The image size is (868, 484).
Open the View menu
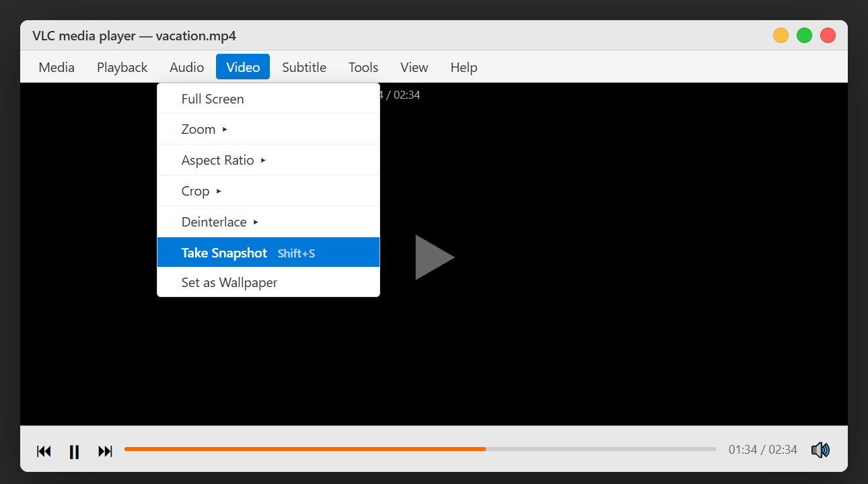(x=414, y=67)
